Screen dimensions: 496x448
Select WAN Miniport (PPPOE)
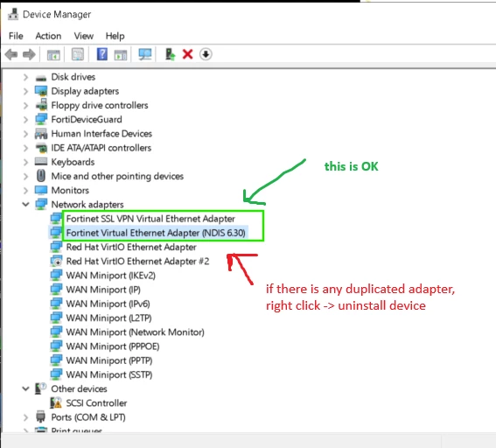[x=113, y=346]
